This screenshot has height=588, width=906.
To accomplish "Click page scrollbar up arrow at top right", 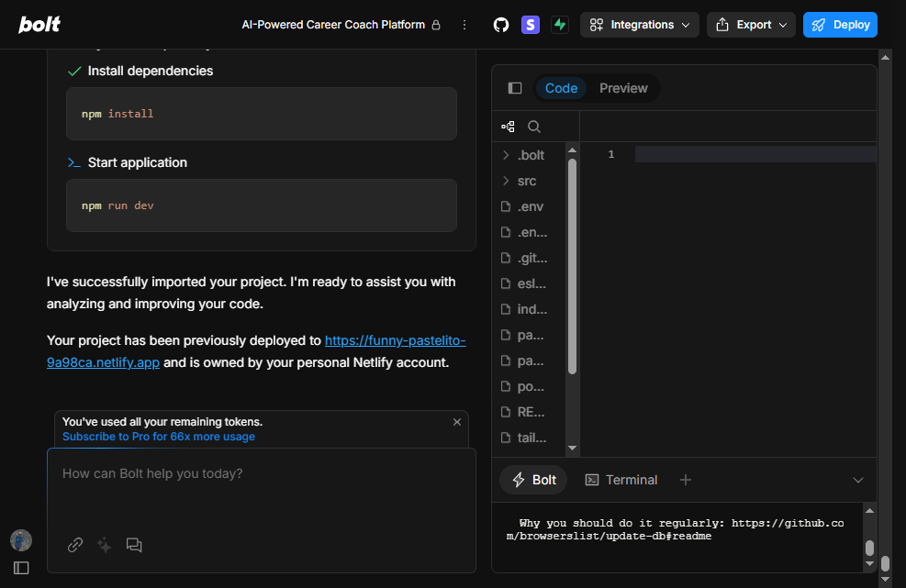I will click(885, 57).
